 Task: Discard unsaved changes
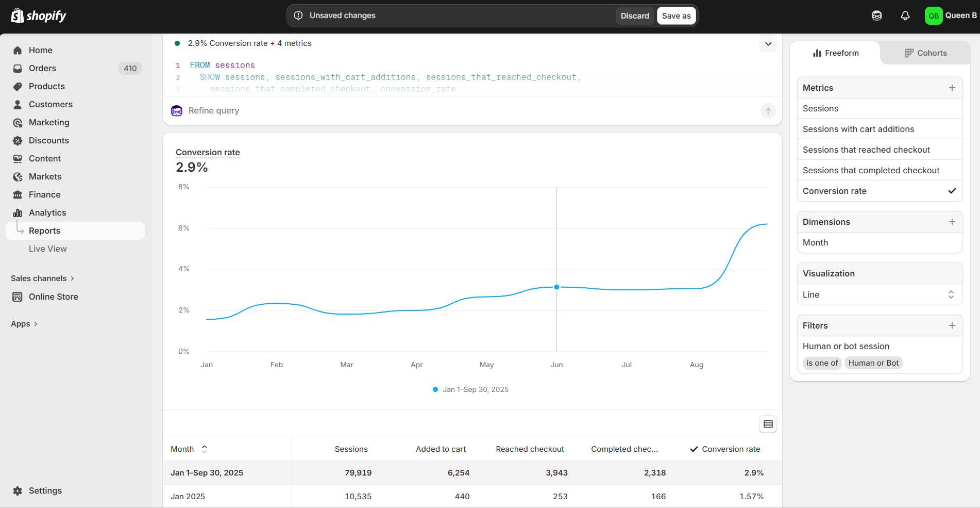click(634, 15)
